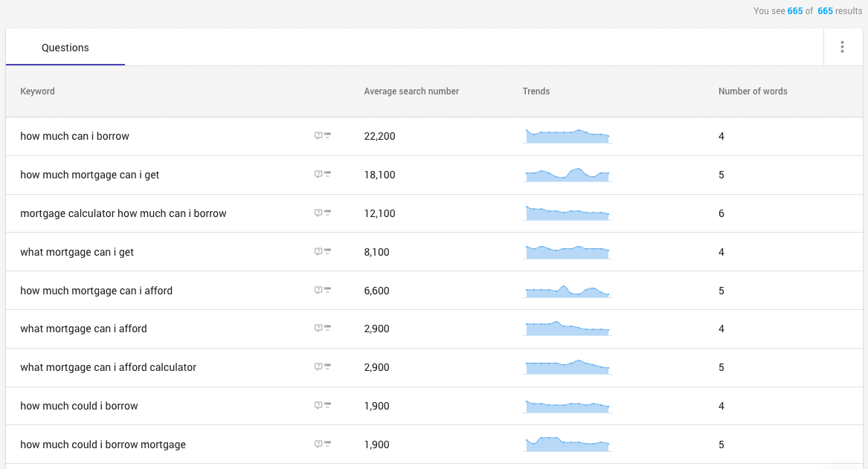Sort by Number of words column
868x469 pixels.
753,91
